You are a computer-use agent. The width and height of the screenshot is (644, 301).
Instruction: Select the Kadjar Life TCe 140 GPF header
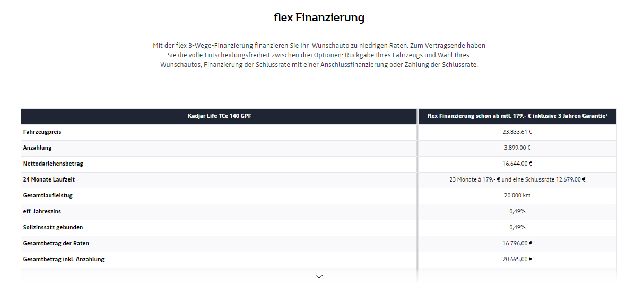[x=220, y=116]
